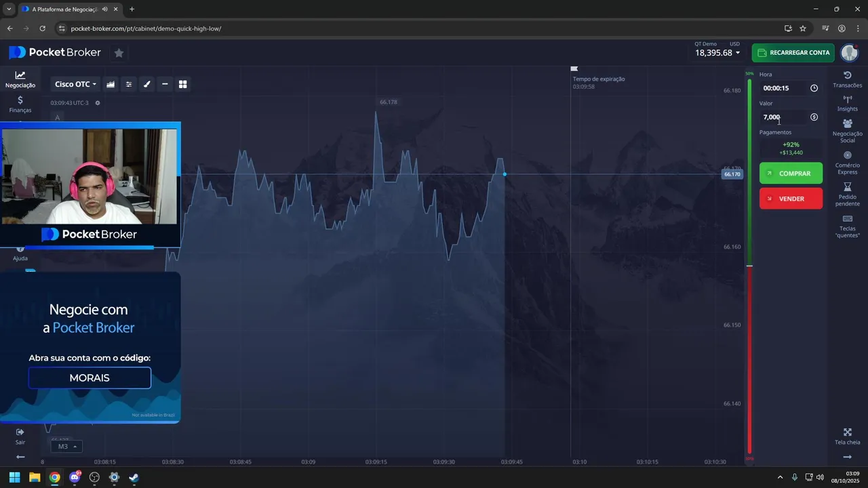Open the Pedido pendente panel
868x488 pixels.
point(847,195)
